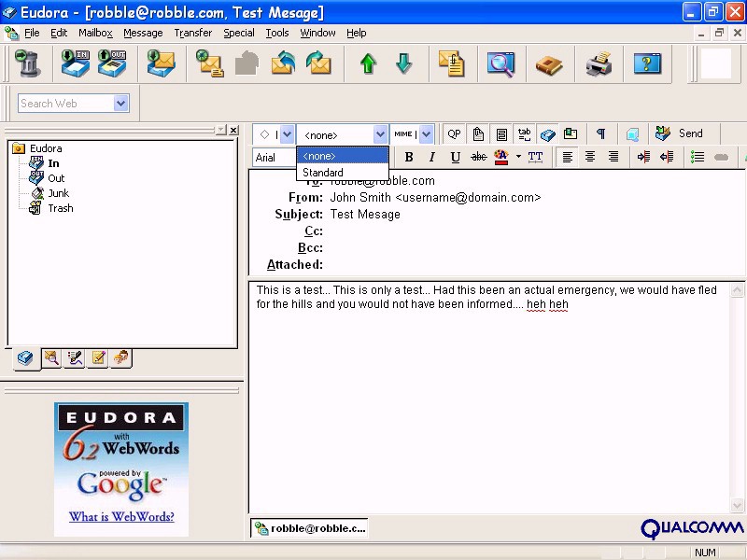
Task: Toggle bulleted list
Action: pyautogui.click(x=698, y=157)
